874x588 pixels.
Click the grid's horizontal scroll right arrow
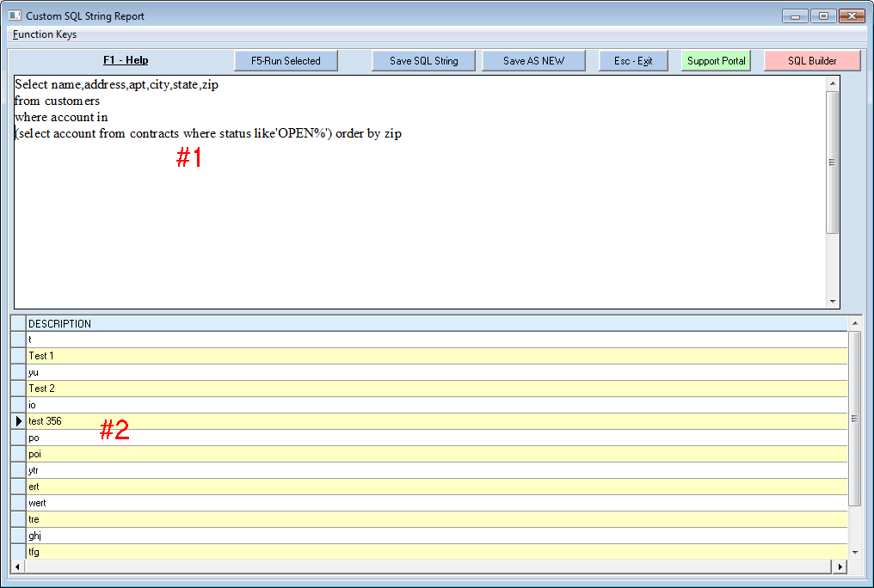840,567
